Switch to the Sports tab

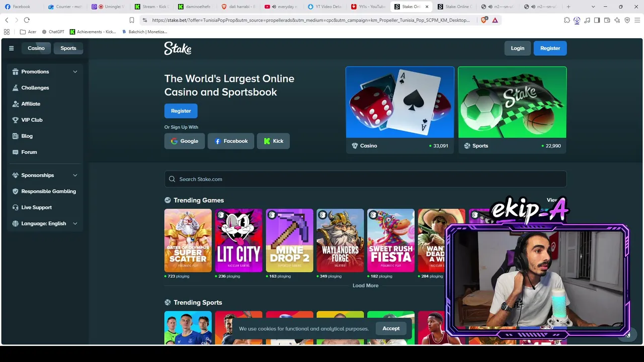click(68, 48)
